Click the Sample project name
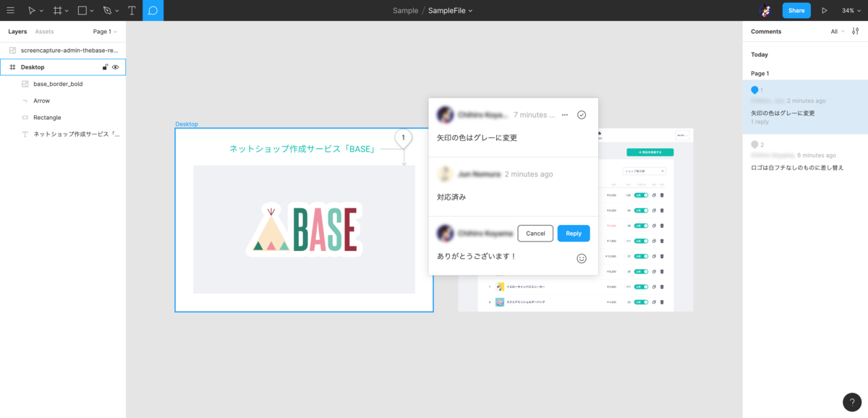 tap(405, 10)
